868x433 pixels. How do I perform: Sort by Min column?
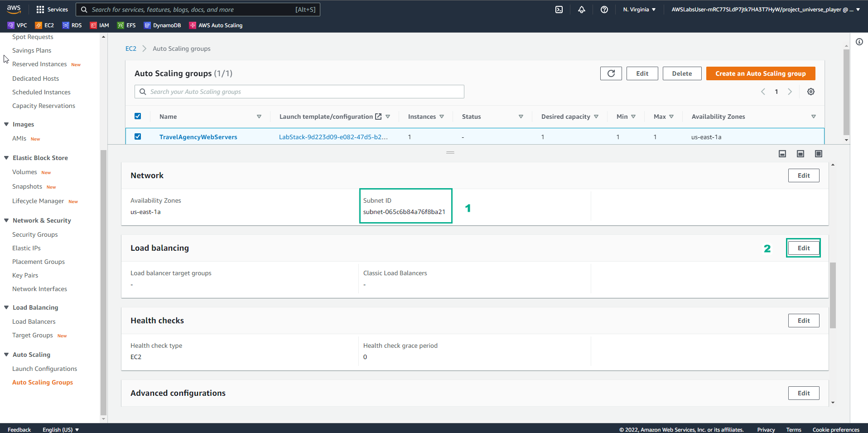click(633, 117)
